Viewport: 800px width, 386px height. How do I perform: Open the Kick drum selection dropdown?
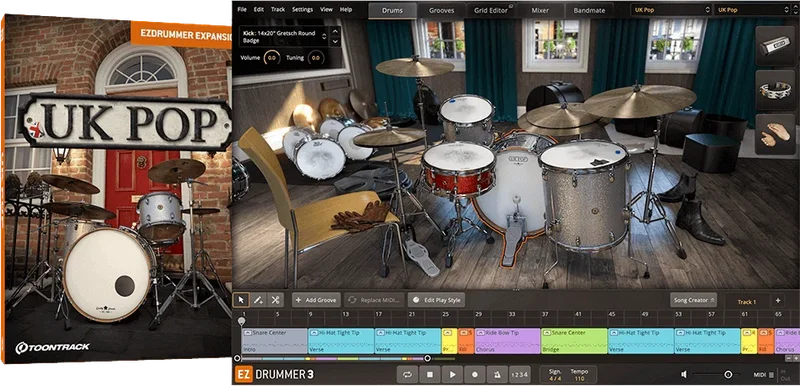coord(284,37)
